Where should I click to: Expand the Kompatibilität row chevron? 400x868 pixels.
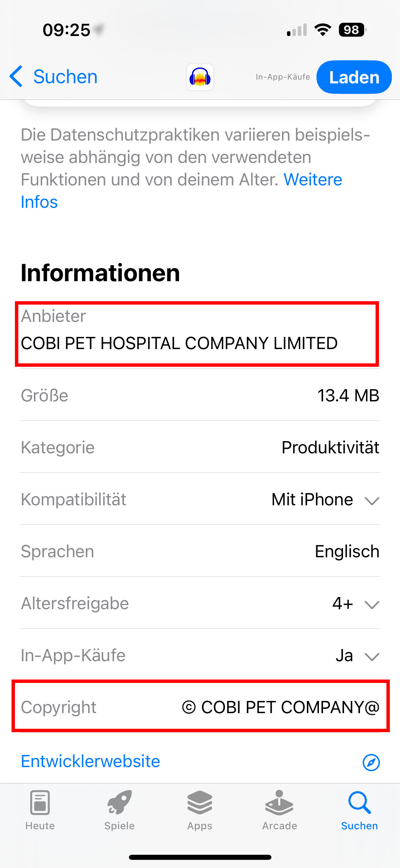(x=372, y=501)
